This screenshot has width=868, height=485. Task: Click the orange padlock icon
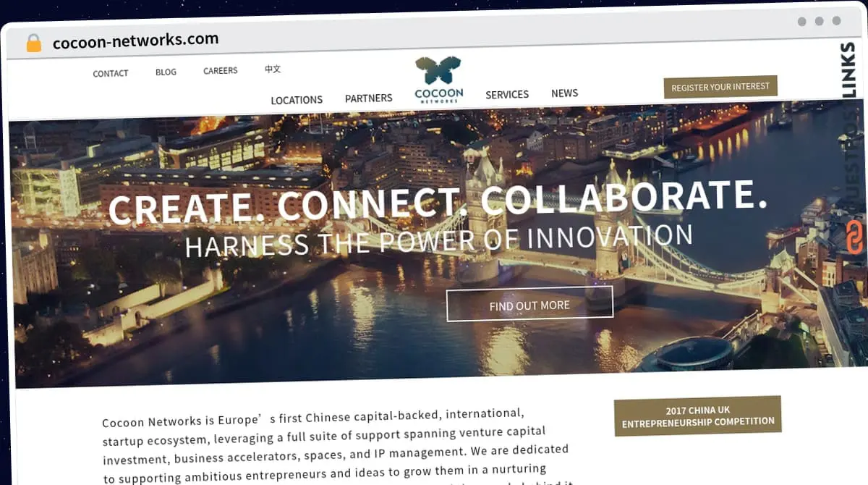pos(33,43)
